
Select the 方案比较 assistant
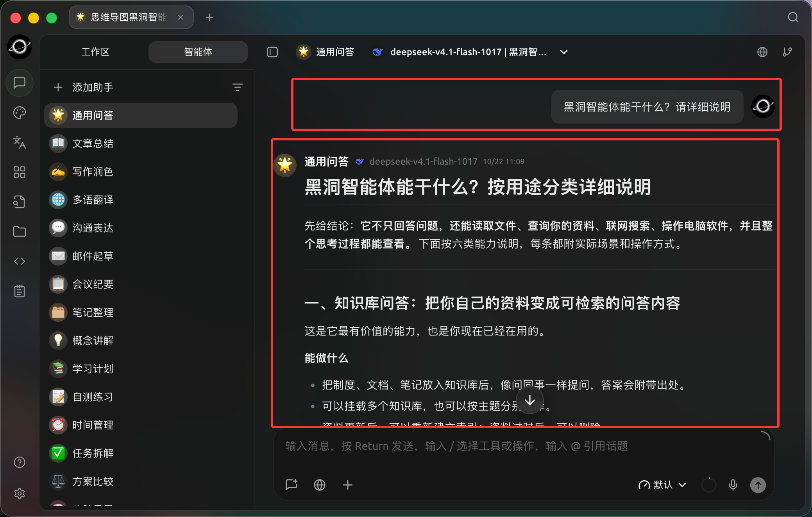click(141, 481)
